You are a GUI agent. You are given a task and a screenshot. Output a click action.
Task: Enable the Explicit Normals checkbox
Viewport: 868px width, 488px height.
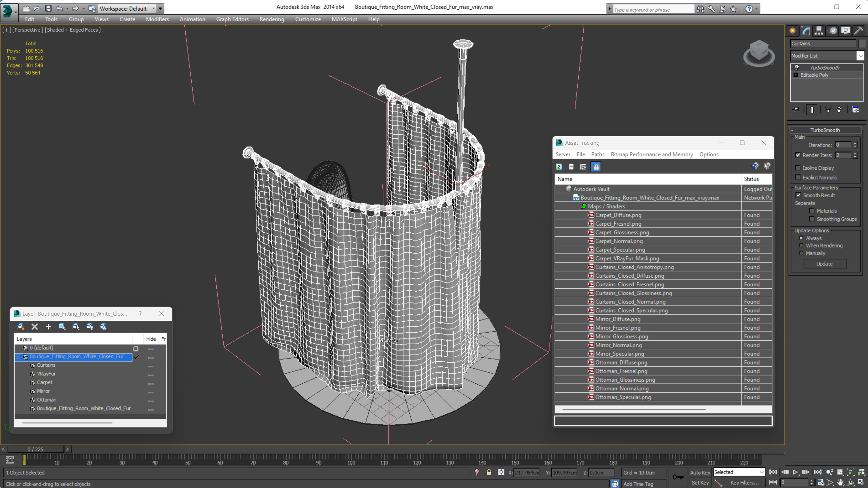(x=798, y=177)
